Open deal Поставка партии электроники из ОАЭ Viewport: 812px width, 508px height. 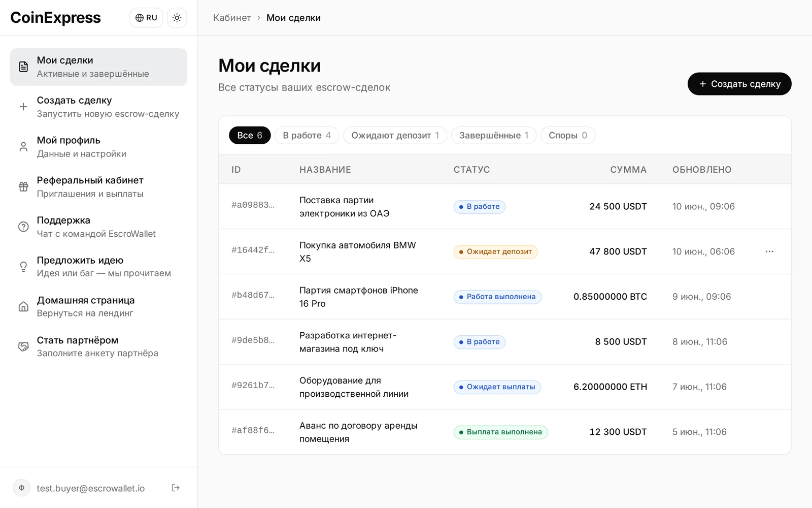345,207
